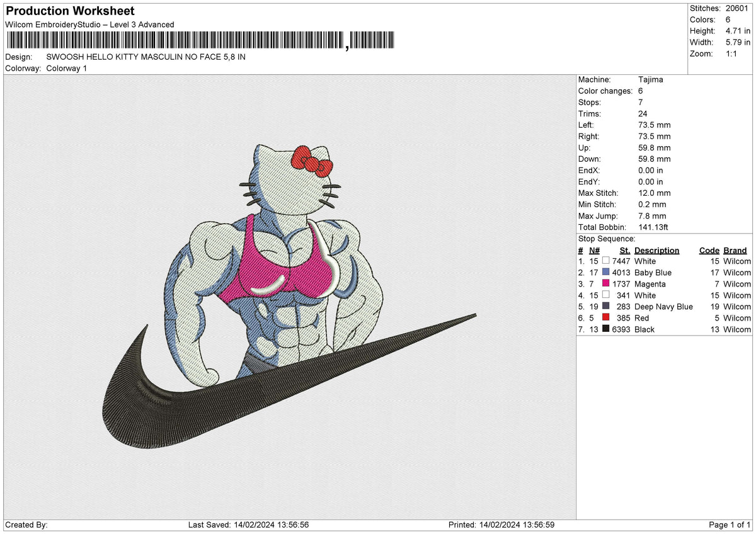Select the "Baby Blue" description text
The width and height of the screenshot is (756, 534).
pyautogui.click(x=653, y=273)
